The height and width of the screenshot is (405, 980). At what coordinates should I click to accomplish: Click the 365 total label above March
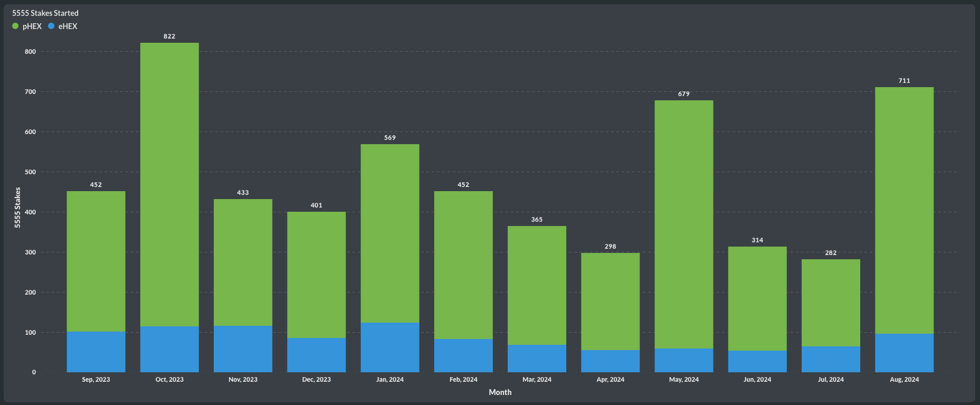pos(537,220)
